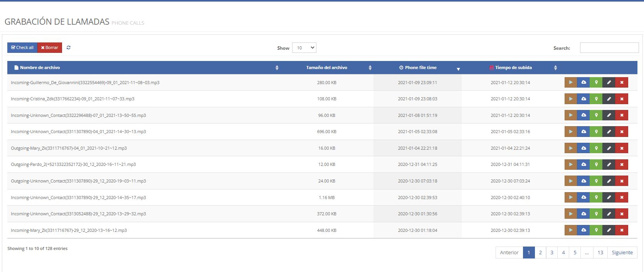Delete the Incoming-Unknown_Contact(3322296488) recording
The height and width of the screenshot is (272, 644).
622,115
